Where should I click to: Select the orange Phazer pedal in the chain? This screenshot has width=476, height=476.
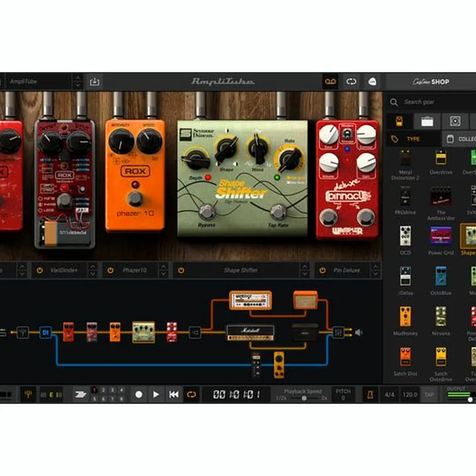coord(115,333)
